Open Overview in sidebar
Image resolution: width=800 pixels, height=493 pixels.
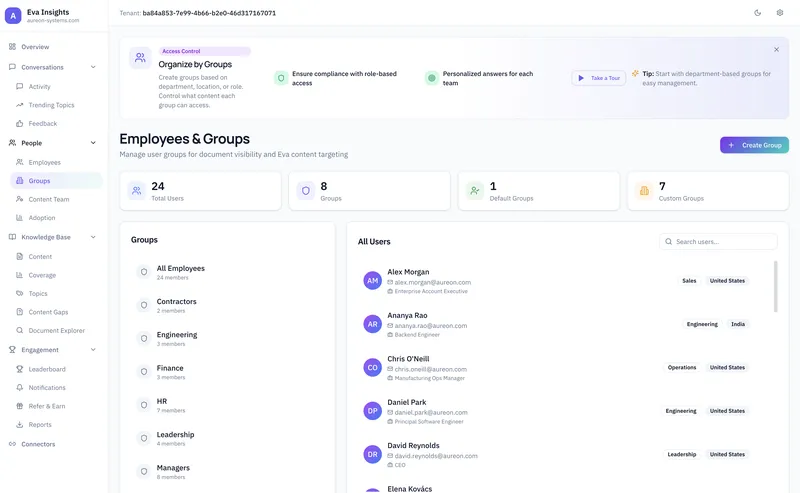[x=35, y=46]
